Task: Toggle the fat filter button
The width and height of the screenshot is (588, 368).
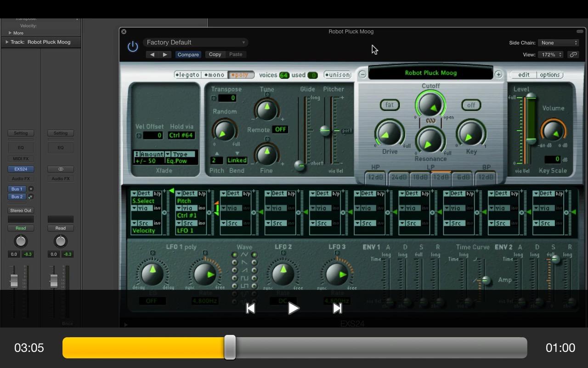Action: [x=390, y=105]
